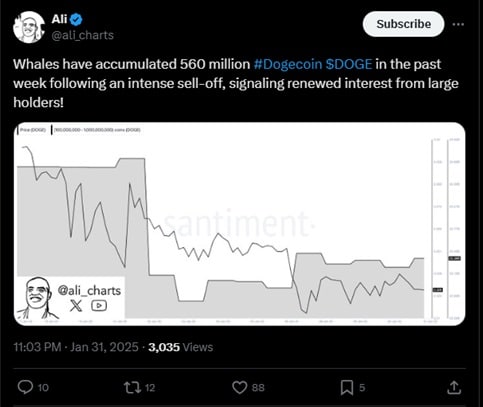This screenshot has width=483, height=407.
Task: View the 3,035 Views analytics
Action: tap(181, 347)
